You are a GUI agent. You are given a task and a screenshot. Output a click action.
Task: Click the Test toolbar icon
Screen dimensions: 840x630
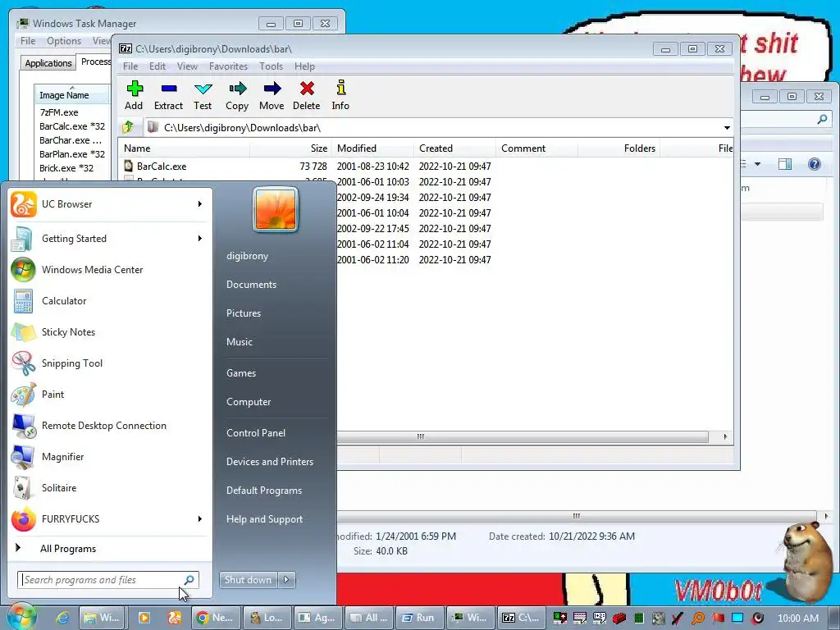pos(203,95)
